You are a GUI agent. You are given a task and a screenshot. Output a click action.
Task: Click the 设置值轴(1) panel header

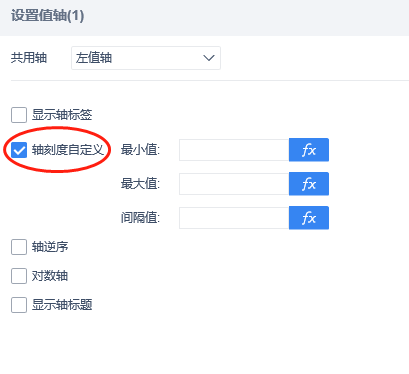click(48, 16)
